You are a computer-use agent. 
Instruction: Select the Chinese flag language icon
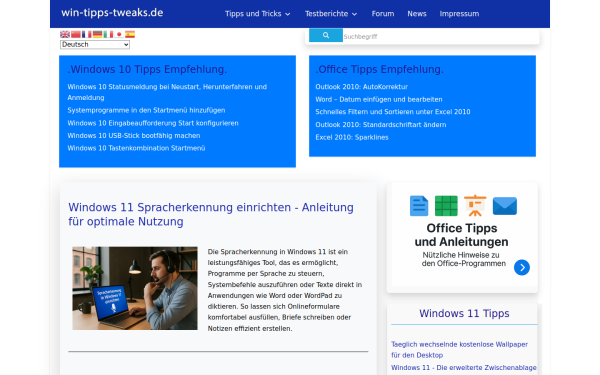[x=76, y=34]
